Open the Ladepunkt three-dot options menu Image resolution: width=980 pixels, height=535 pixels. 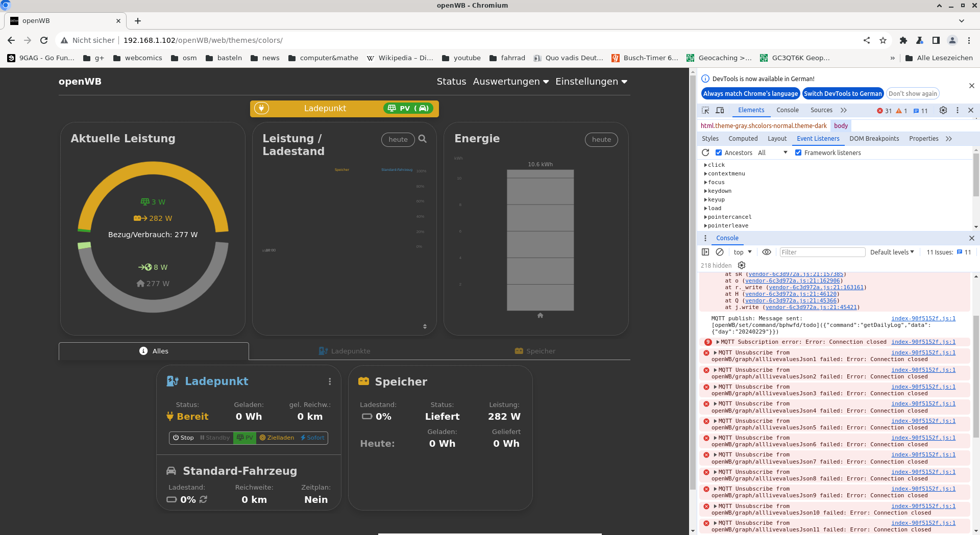pyautogui.click(x=330, y=381)
